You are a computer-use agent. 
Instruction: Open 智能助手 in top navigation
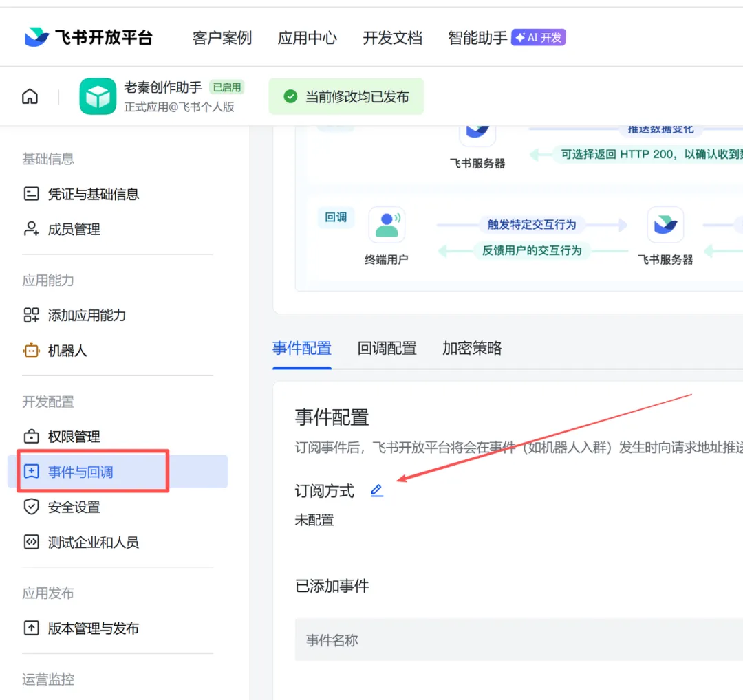(477, 37)
